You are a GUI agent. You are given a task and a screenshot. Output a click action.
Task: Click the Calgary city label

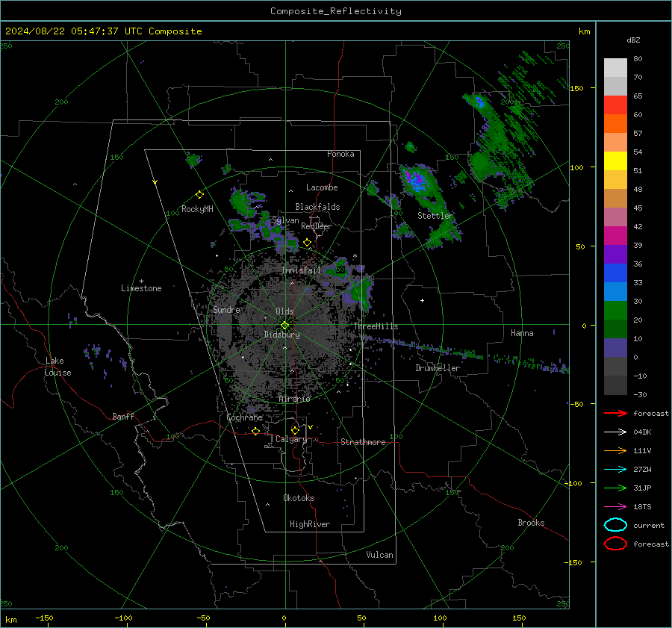(291, 439)
